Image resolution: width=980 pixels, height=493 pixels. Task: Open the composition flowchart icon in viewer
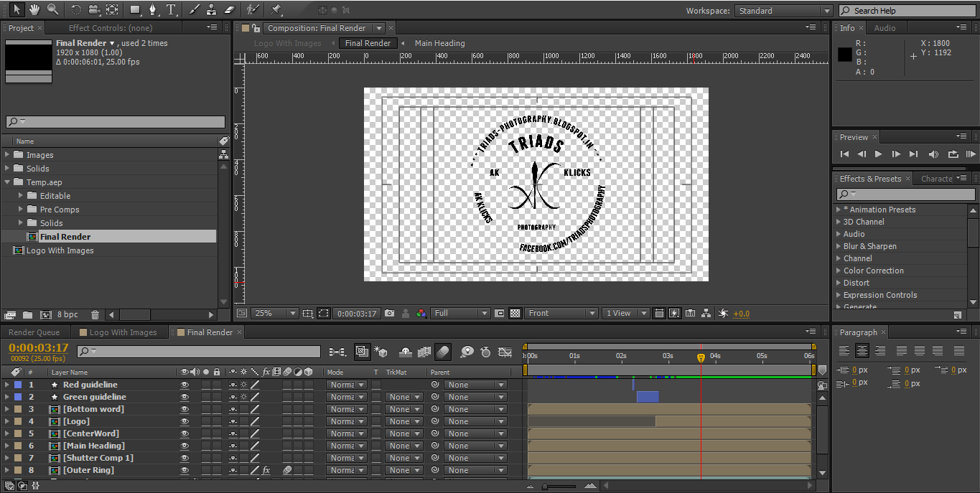click(706, 313)
